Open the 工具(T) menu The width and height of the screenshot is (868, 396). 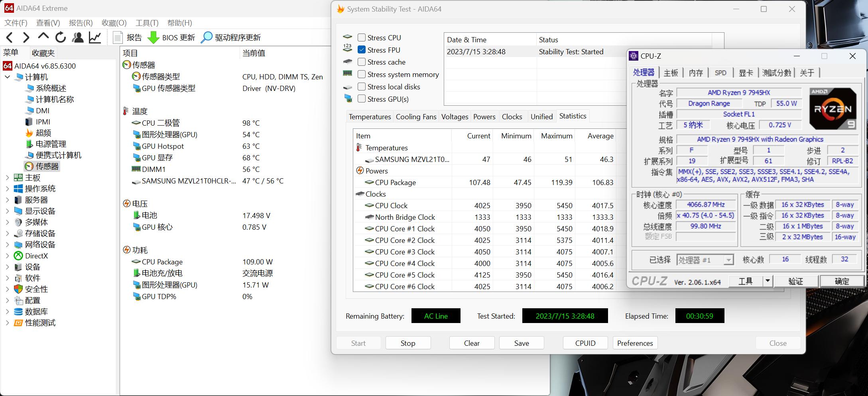[147, 23]
